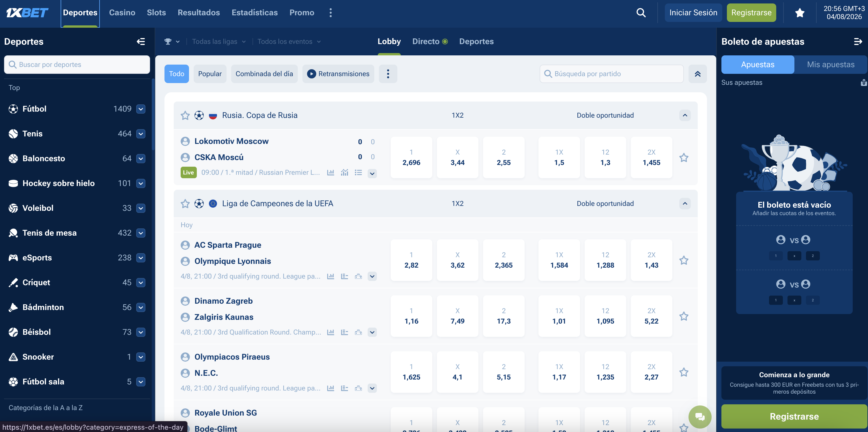Select 2X odds 5,22 for Dinamo Zagreb
Image resolution: width=868 pixels, height=432 pixels.
point(651,316)
